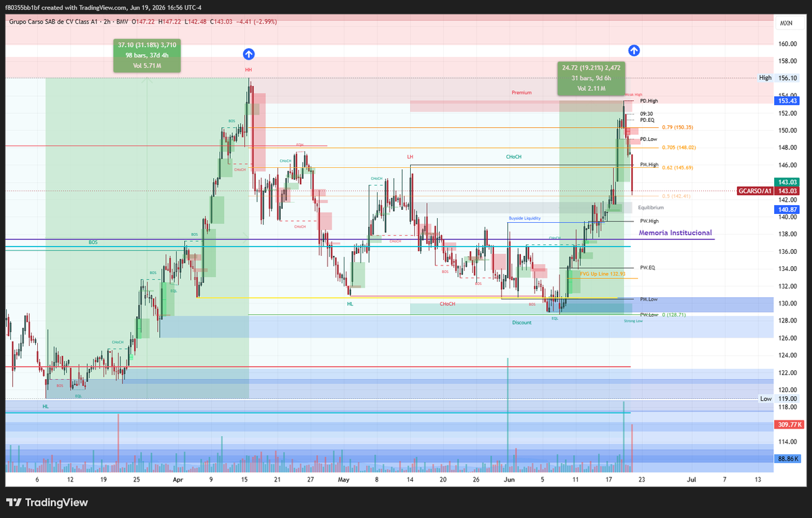Click the 09:30 session time label
Viewport: 812px width, 518px height.
tap(646, 114)
